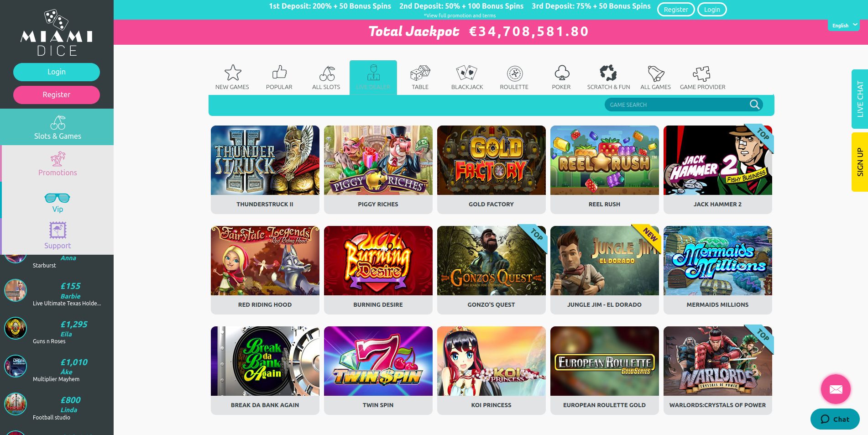The height and width of the screenshot is (435, 868).
Task: Click the search magnifier icon
Action: [755, 105]
